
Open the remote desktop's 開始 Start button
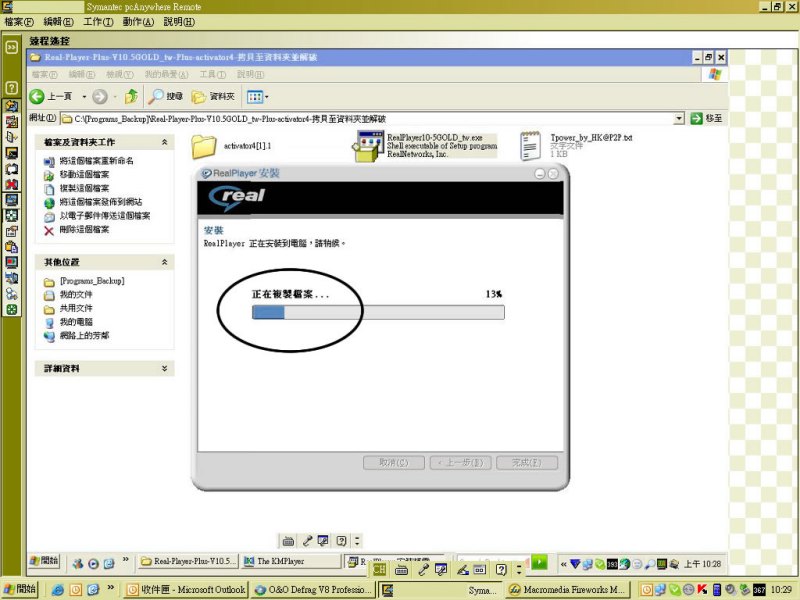pos(44,561)
